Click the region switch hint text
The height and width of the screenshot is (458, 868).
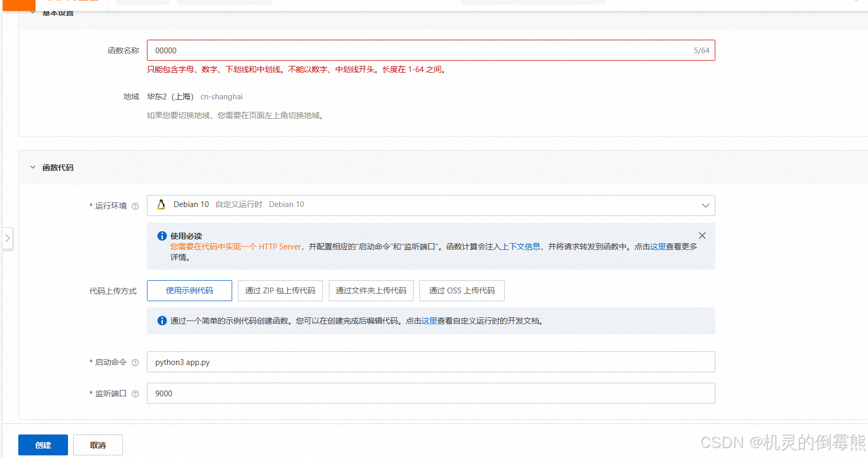pos(236,115)
